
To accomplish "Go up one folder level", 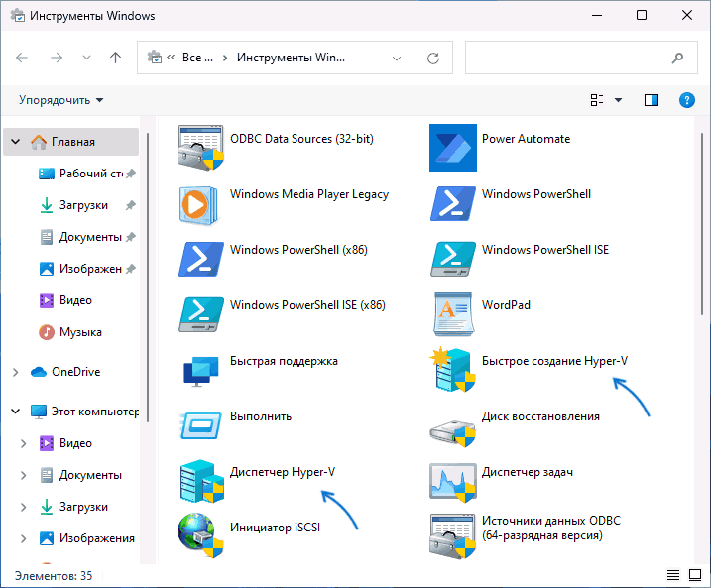I will [x=116, y=58].
